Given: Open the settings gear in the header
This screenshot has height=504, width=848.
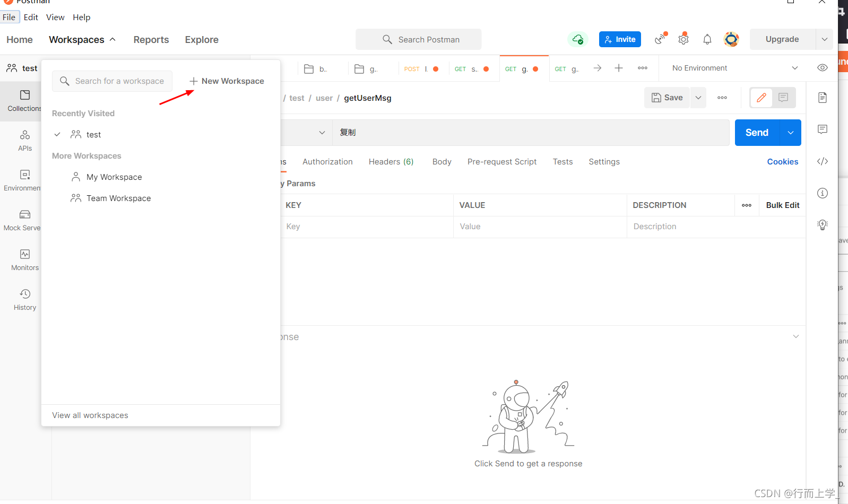Looking at the screenshot, I should click(x=683, y=39).
